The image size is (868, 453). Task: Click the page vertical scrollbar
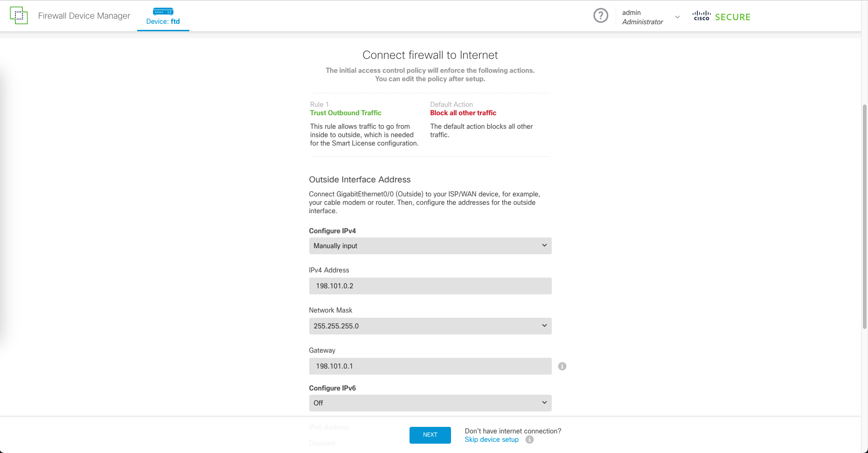pos(864,215)
